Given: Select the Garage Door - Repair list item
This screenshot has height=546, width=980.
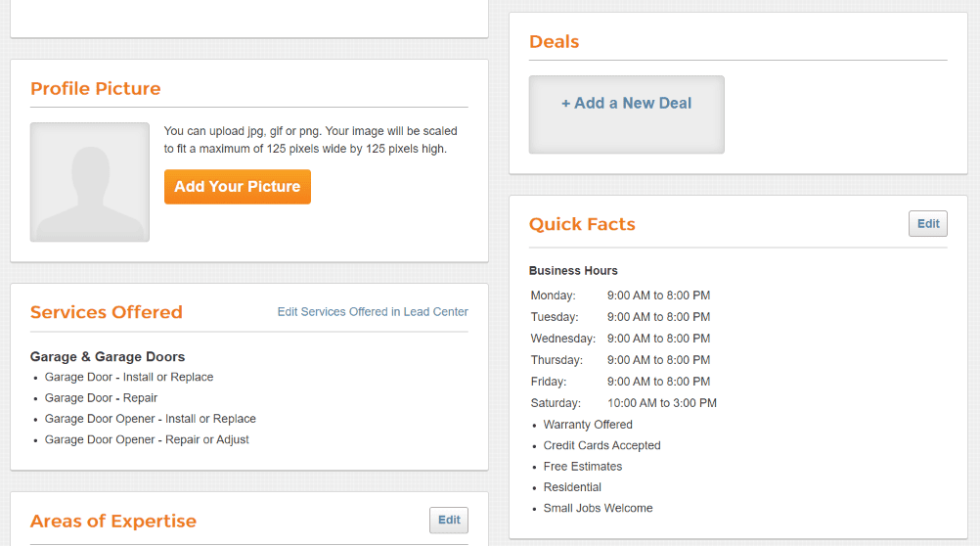Looking at the screenshot, I should coord(102,398).
